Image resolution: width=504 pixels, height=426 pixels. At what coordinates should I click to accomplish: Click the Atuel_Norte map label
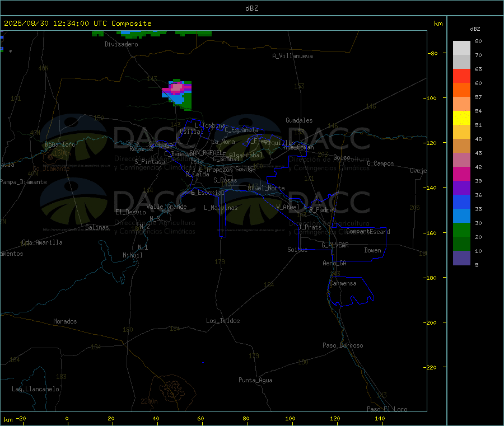[266, 188]
